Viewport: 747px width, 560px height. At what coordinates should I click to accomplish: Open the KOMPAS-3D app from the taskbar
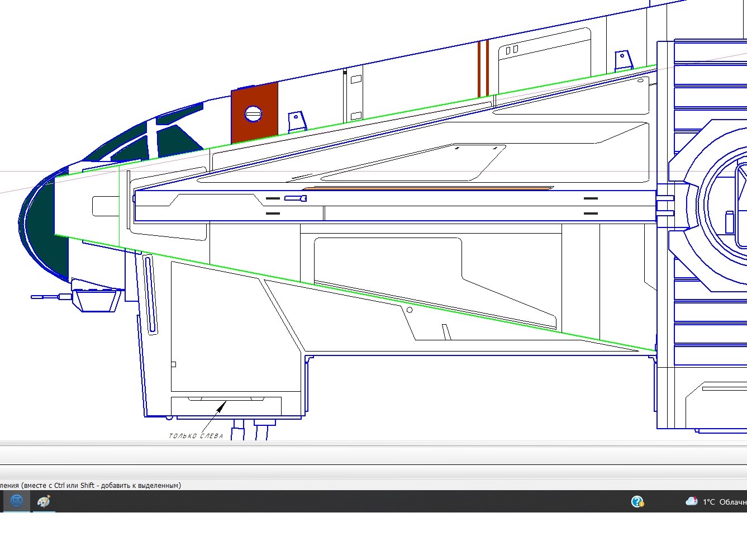[x=17, y=501]
